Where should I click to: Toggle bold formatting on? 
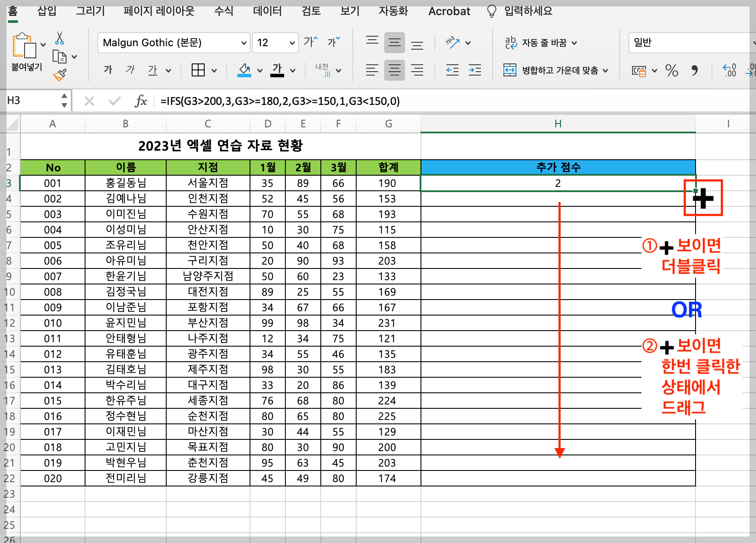pyautogui.click(x=108, y=70)
